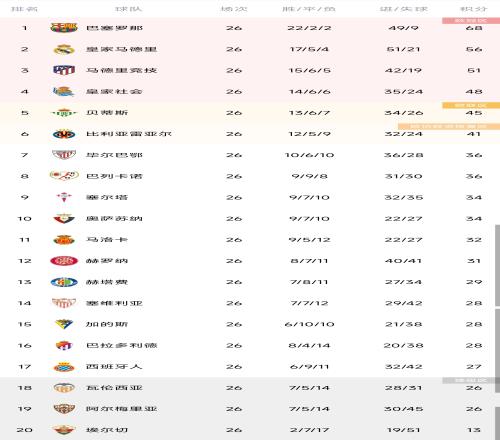Open the Getafe blue crest
The height and width of the screenshot is (440, 500).
(64, 282)
